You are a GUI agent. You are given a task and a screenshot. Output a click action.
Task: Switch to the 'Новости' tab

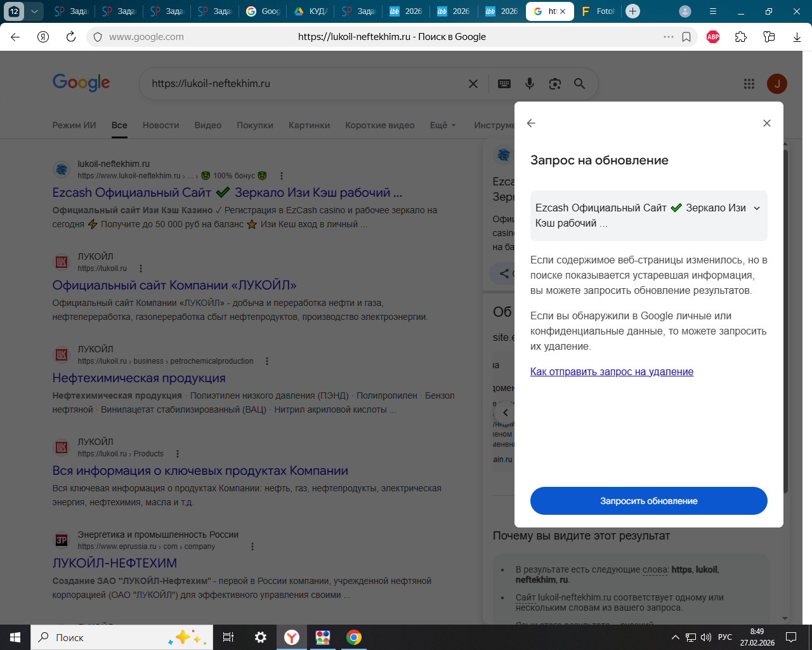tap(160, 125)
